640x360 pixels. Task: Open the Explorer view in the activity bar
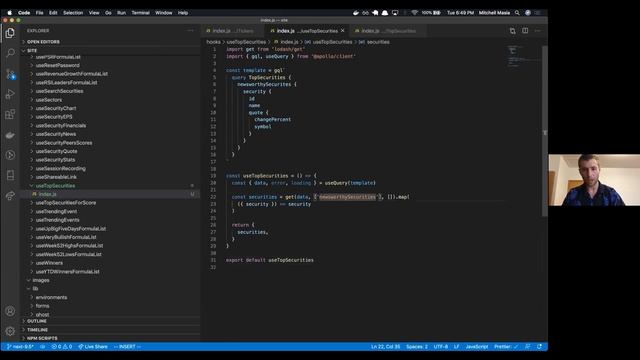[10, 33]
